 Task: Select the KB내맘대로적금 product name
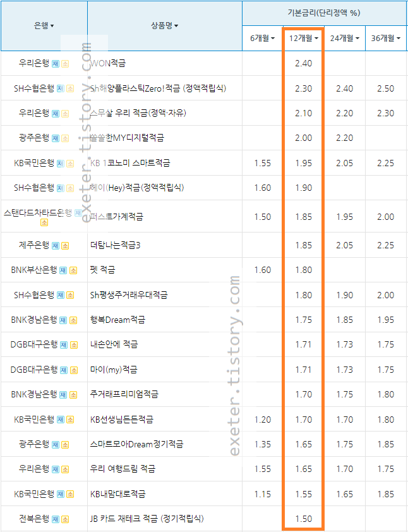(117, 494)
